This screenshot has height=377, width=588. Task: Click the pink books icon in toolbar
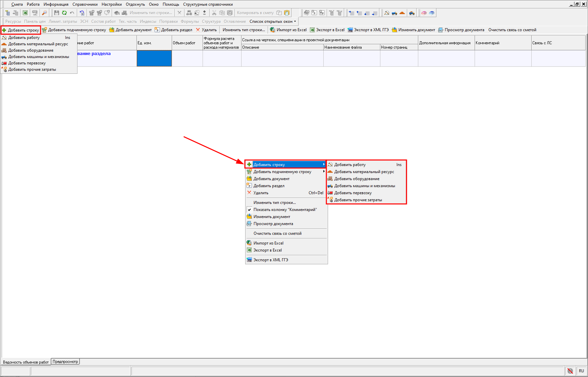pos(424,13)
